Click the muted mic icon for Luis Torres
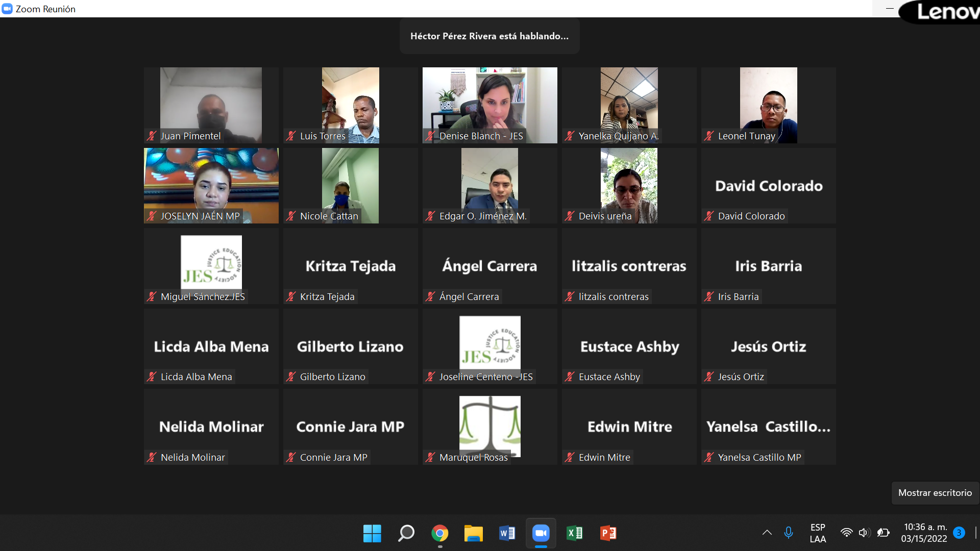 click(291, 136)
